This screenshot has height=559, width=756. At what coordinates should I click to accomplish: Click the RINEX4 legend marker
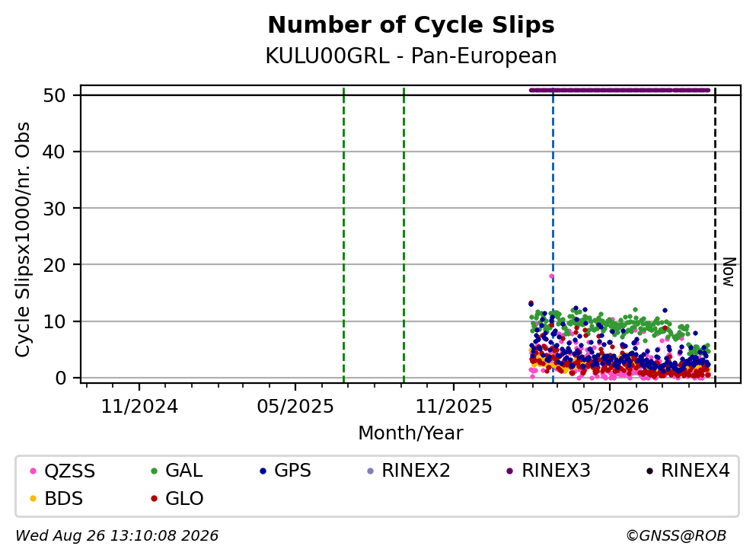(649, 471)
